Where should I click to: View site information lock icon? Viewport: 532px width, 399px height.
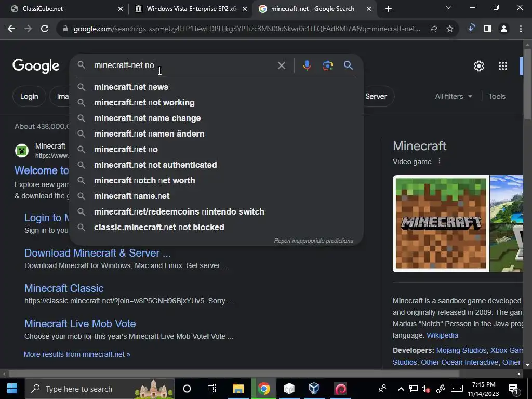(x=65, y=29)
